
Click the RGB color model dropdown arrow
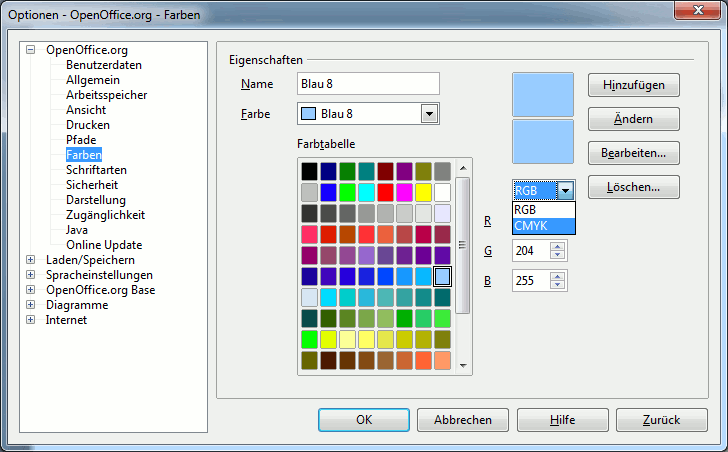[565, 190]
